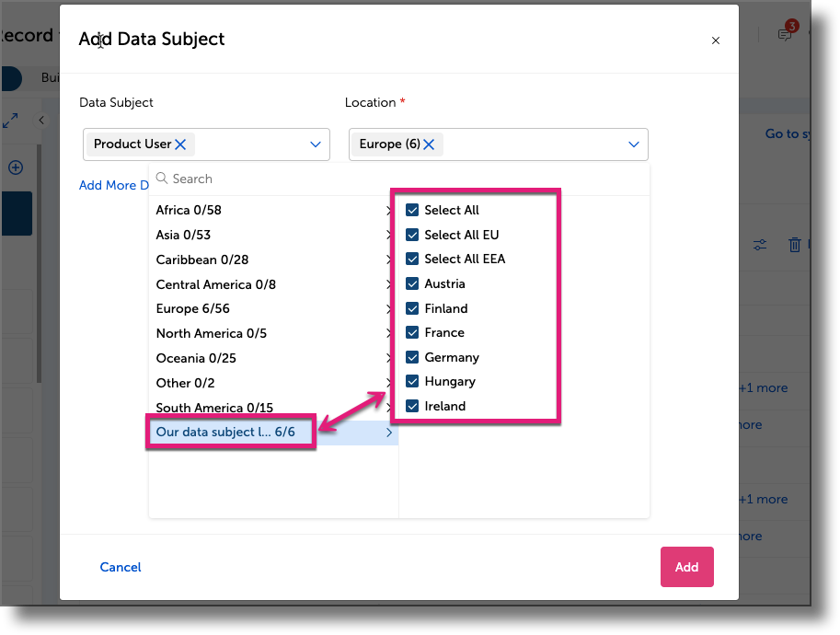Uncheck Hungary in the country list
This screenshot has width=840, height=635.
coord(412,381)
